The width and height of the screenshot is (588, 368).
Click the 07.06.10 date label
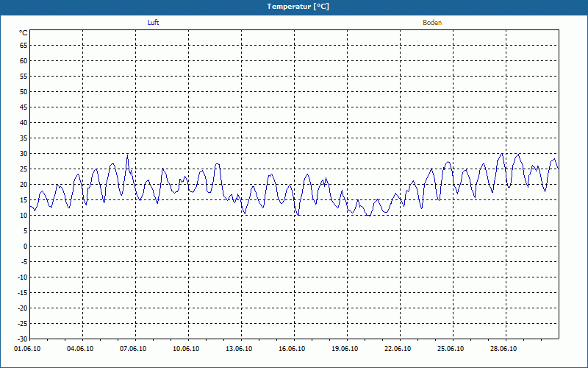pos(133,349)
